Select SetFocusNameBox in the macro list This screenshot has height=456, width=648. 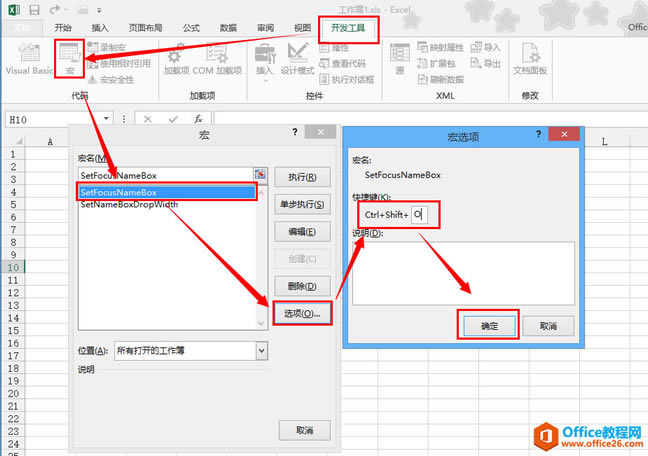click(167, 192)
